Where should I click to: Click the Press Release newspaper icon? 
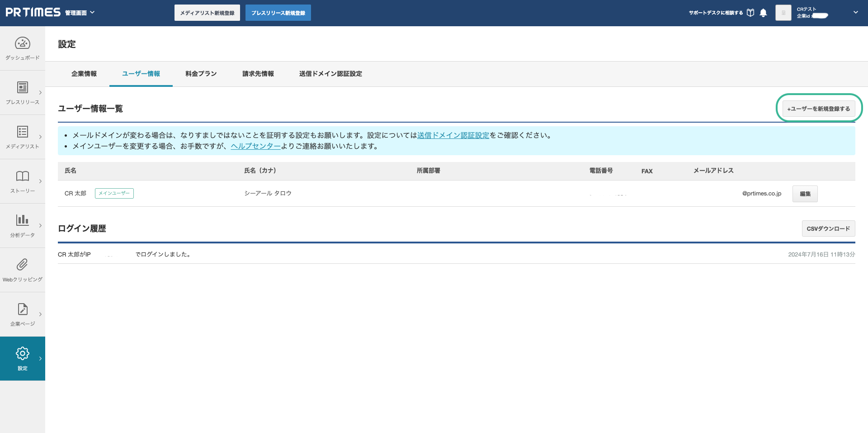click(22, 87)
